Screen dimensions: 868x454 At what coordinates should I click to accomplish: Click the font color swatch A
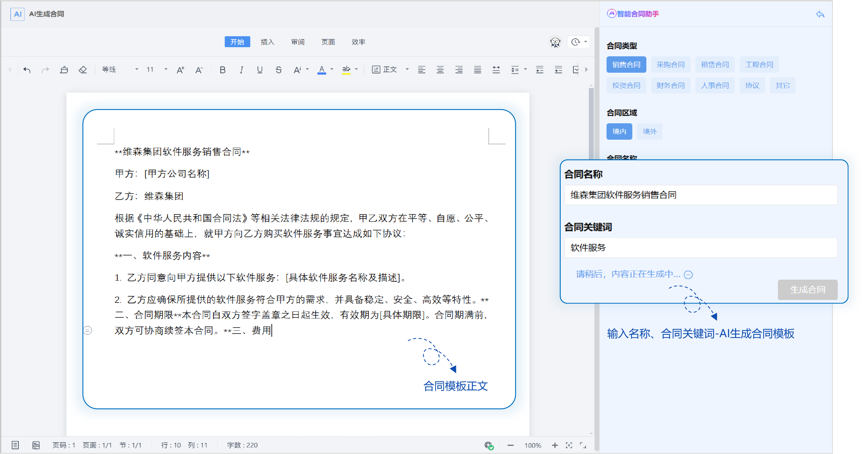tap(321, 70)
